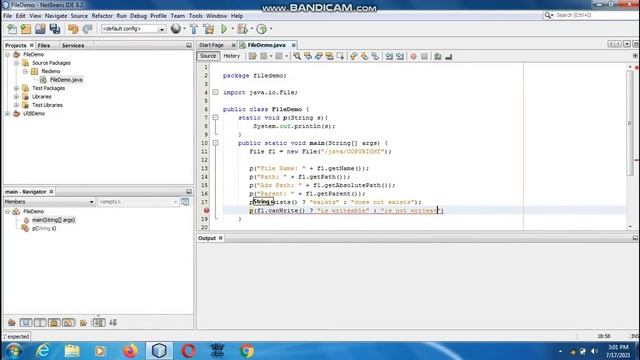Open Google Chrome from the taskbar

pos(247,351)
